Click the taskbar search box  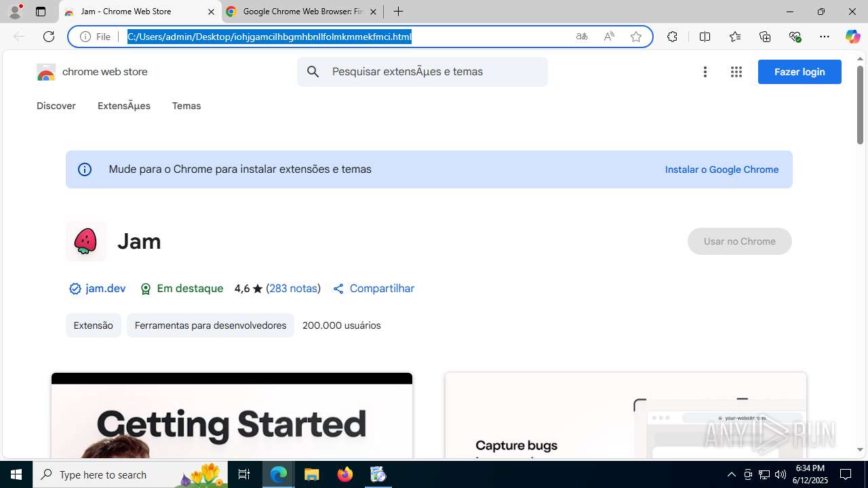[x=132, y=474]
